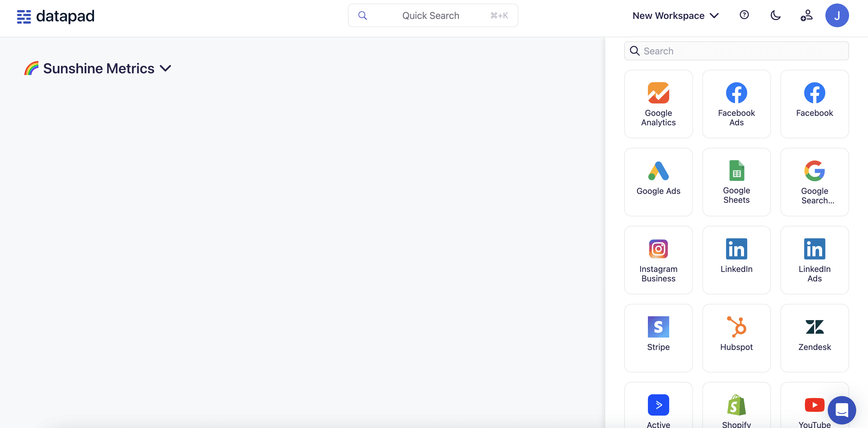
Task: Select the Google Sheets integration icon
Action: [737, 170]
